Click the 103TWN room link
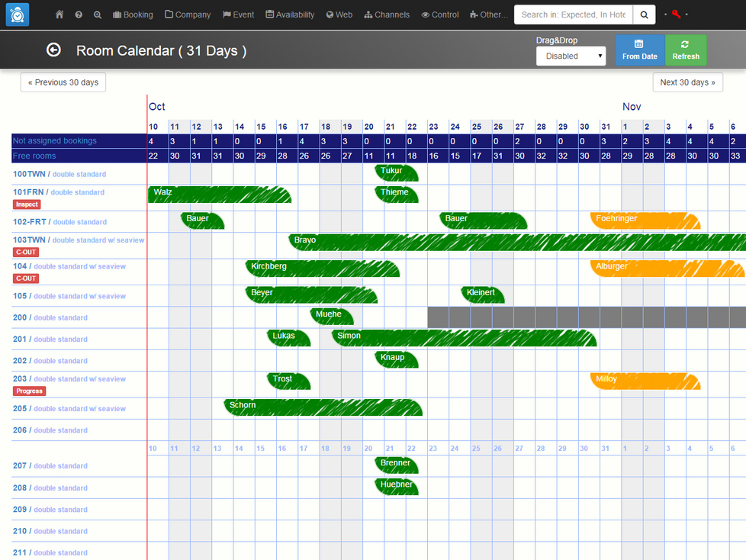The image size is (746, 560). coord(30,240)
